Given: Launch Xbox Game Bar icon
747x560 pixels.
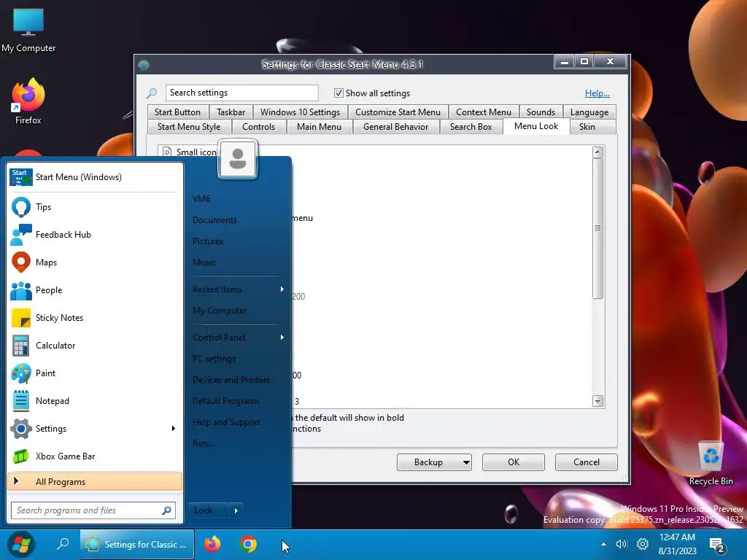Looking at the screenshot, I should [21, 456].
